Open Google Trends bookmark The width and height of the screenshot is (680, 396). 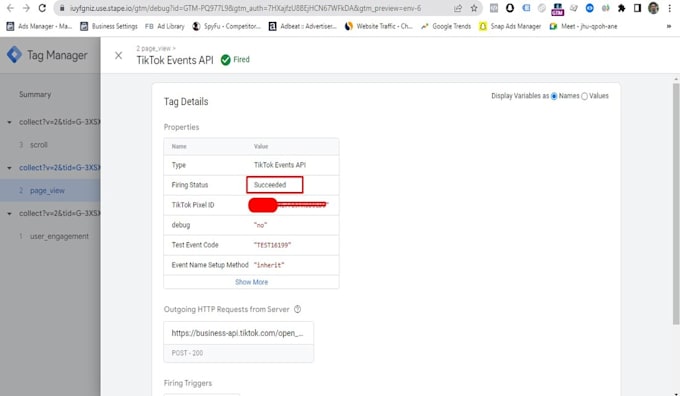[445, 26]
